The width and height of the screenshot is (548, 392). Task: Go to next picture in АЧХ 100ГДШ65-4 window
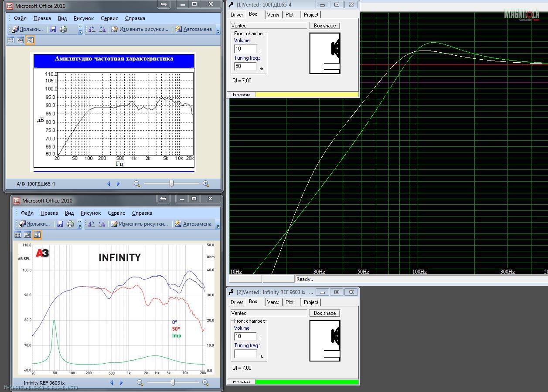coord(118,184)
